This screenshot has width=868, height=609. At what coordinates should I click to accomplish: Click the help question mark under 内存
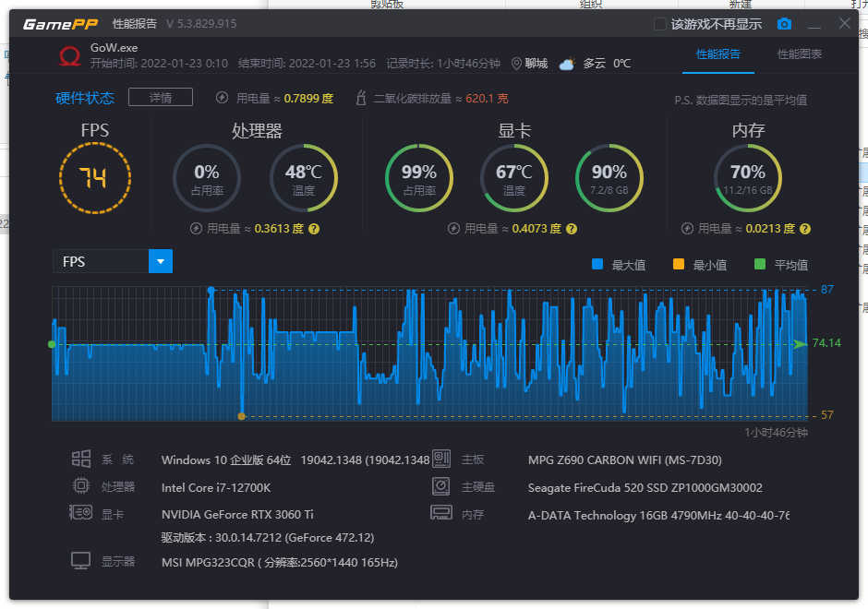pyautogui.click(x=805, y=229)
